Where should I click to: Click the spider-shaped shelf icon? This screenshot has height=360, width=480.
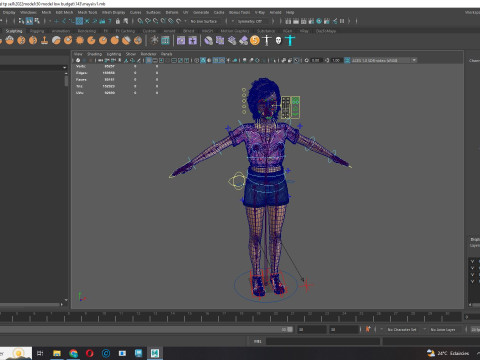coord(154,41)
